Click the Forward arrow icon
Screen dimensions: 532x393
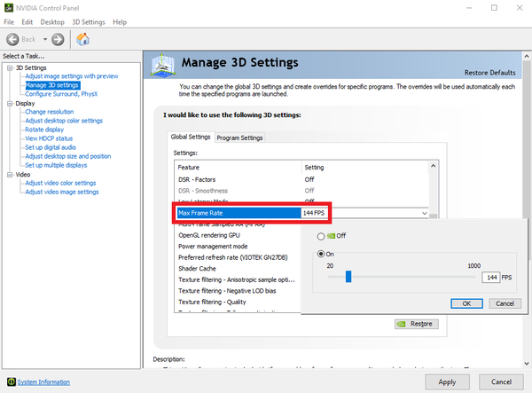(x=58, y=39)
